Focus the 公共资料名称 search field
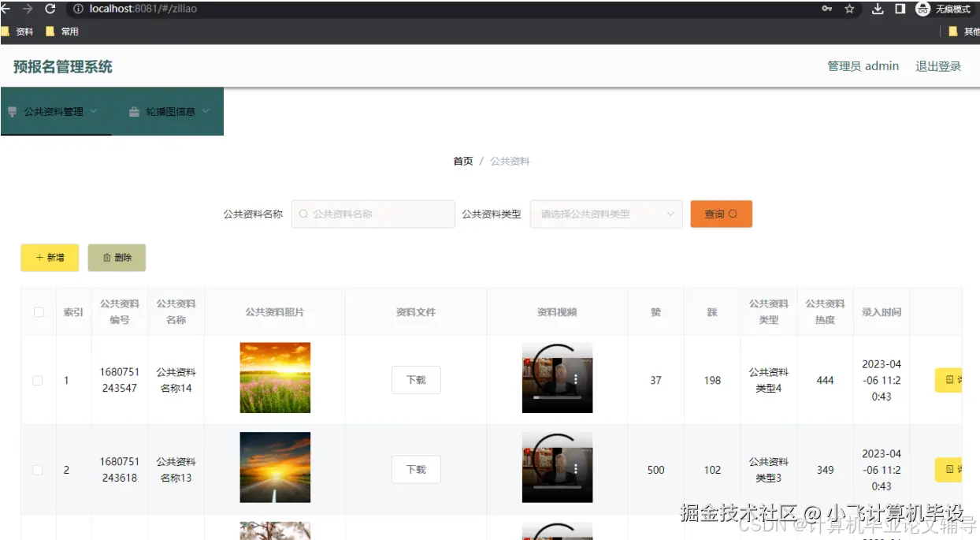Screen dimensions: 980x540 373,214
